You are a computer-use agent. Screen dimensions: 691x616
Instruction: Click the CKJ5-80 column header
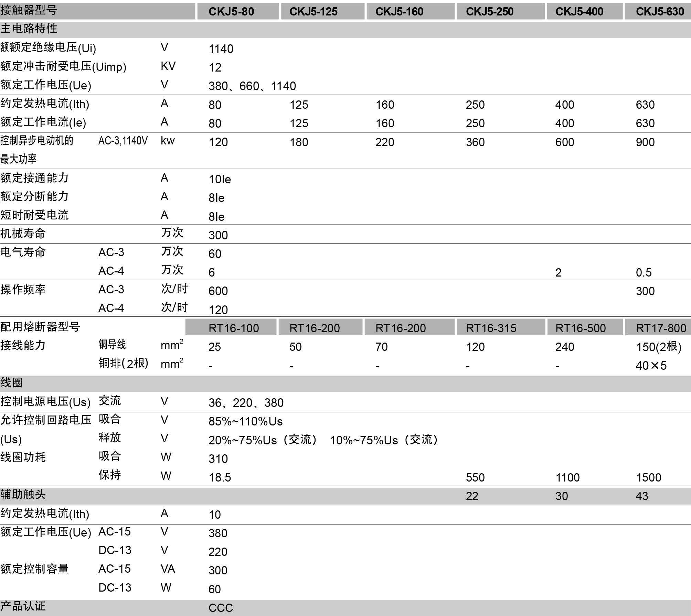tap(231, 11)
